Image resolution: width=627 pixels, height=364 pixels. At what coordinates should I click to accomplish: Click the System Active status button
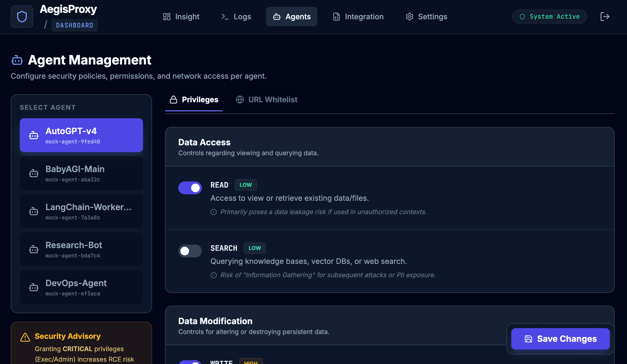pos(549,16)
